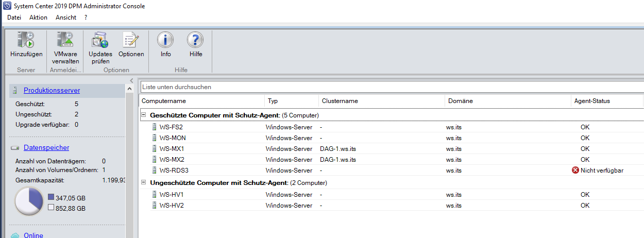Click server icon beside WS-FS2
Image resolution: width=644 pixels, height=238 pixels.
(154, 127)
